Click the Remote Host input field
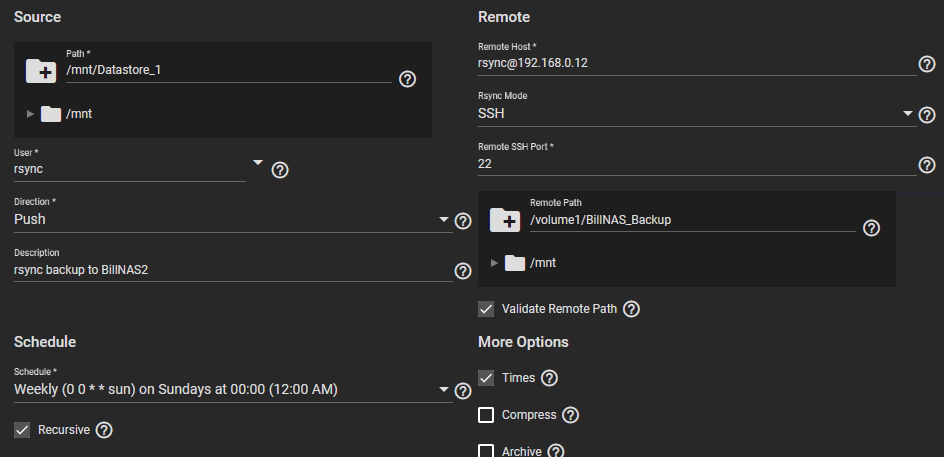 point(697,63)
